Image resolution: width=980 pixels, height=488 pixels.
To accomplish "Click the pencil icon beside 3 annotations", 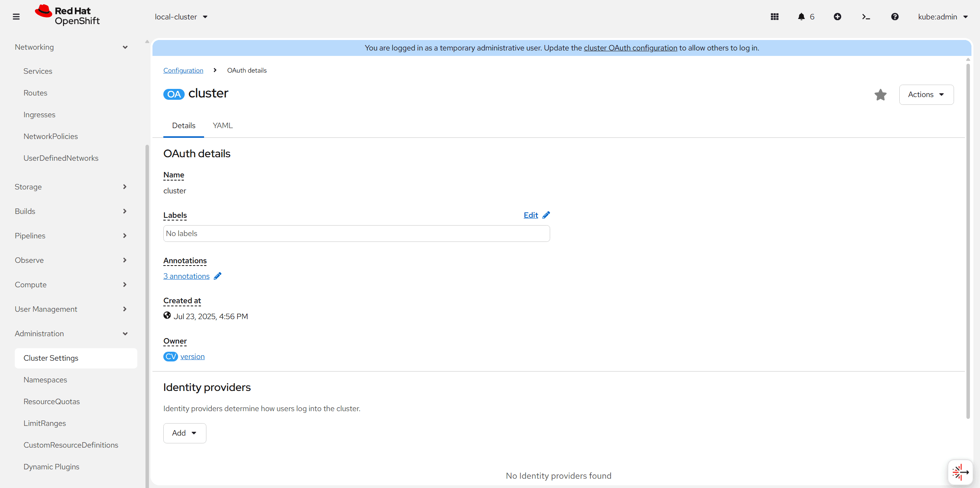I will [x=218, y=276].
